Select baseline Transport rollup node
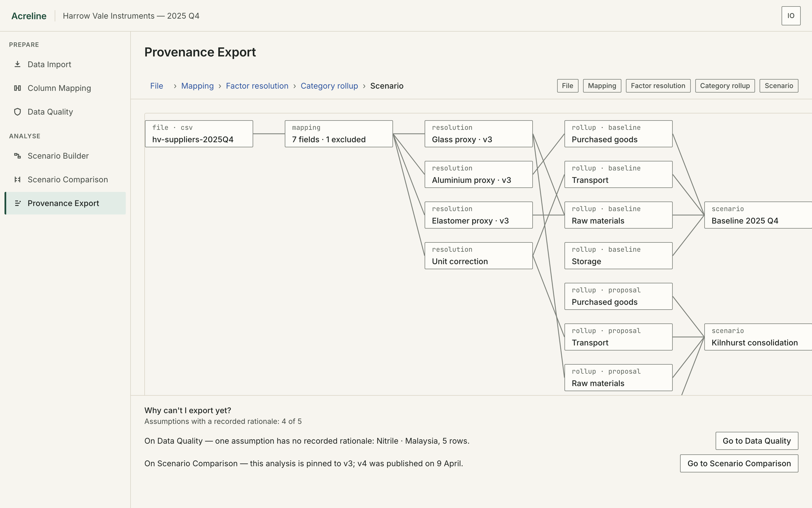This screenshot has height=508, width=812. [x=618, y=174]
